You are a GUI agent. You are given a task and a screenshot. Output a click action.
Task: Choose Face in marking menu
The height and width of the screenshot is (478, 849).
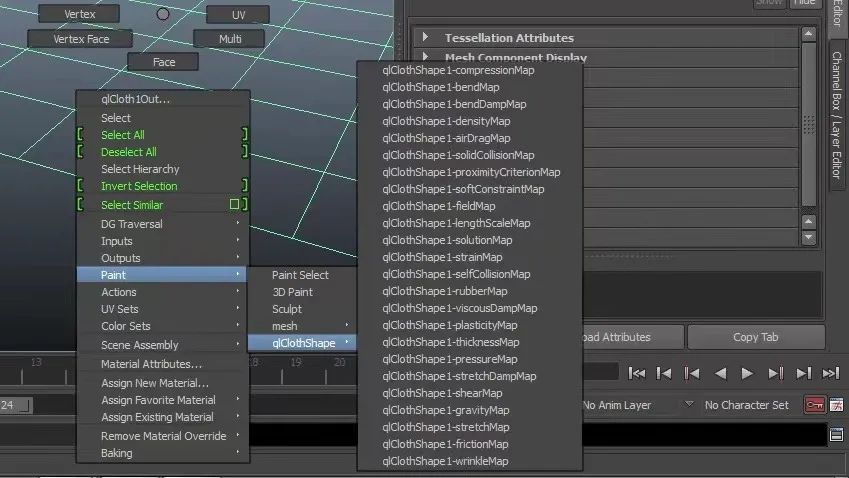[163, 62]
